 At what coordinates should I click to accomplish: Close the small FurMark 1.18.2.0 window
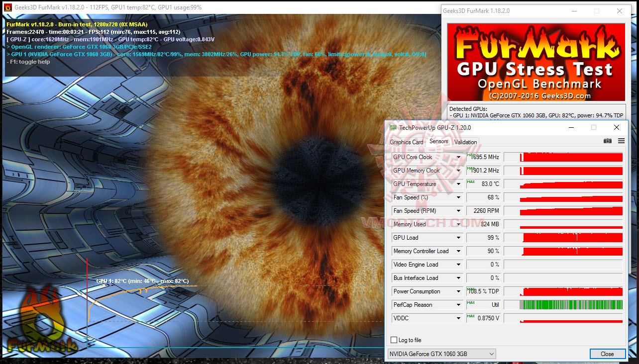(x=620, y=11)
